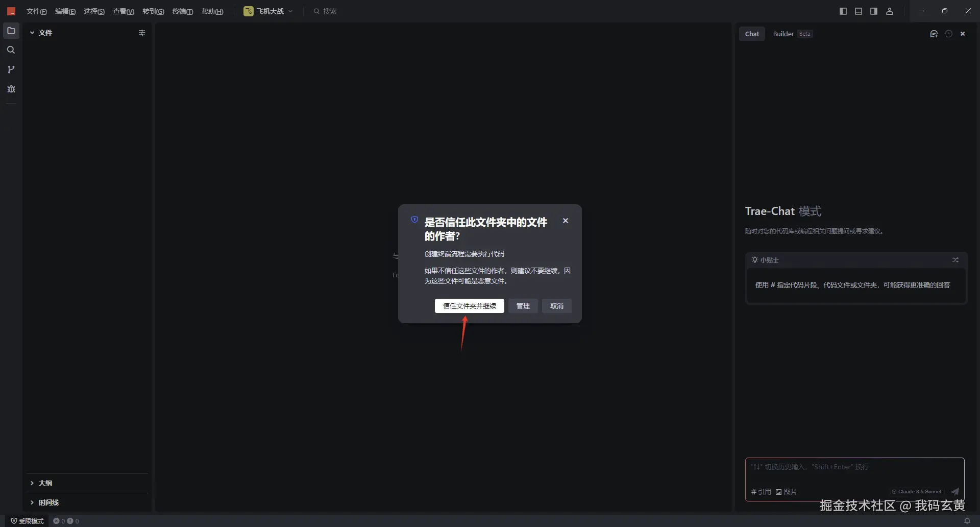
Task: Toggle the bottom panel layout icon
Action: [x=859, y=11]
